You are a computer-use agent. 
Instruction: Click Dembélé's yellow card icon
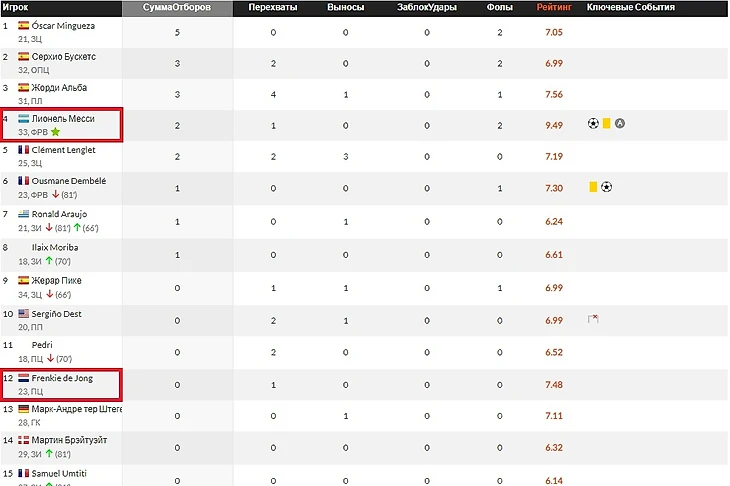pyautogui.click(x=593, y=187)
